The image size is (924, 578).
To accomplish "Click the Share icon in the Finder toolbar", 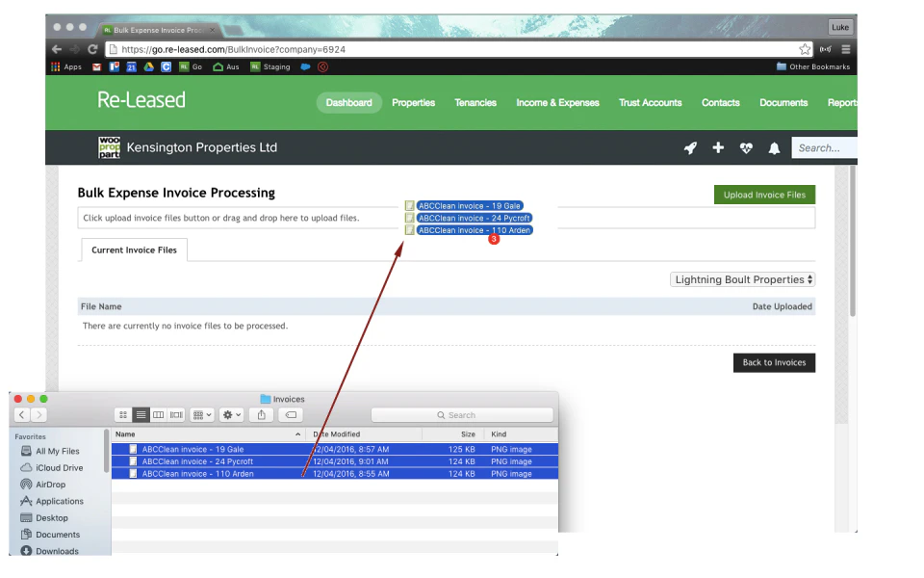I will tap(261, 414).
